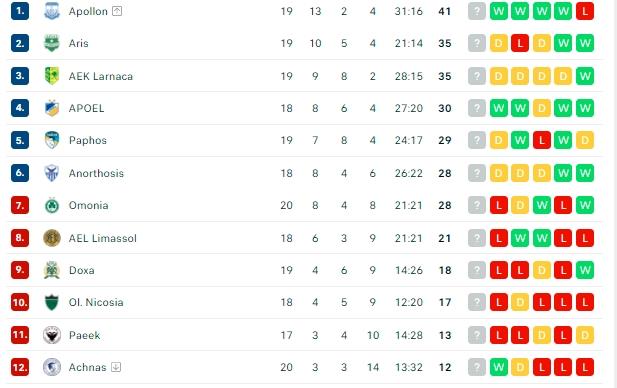Screen dimensions: 617x388
Task: Open AEK Larnaca's yellow-green crest
Action: [x=52, y=76]
